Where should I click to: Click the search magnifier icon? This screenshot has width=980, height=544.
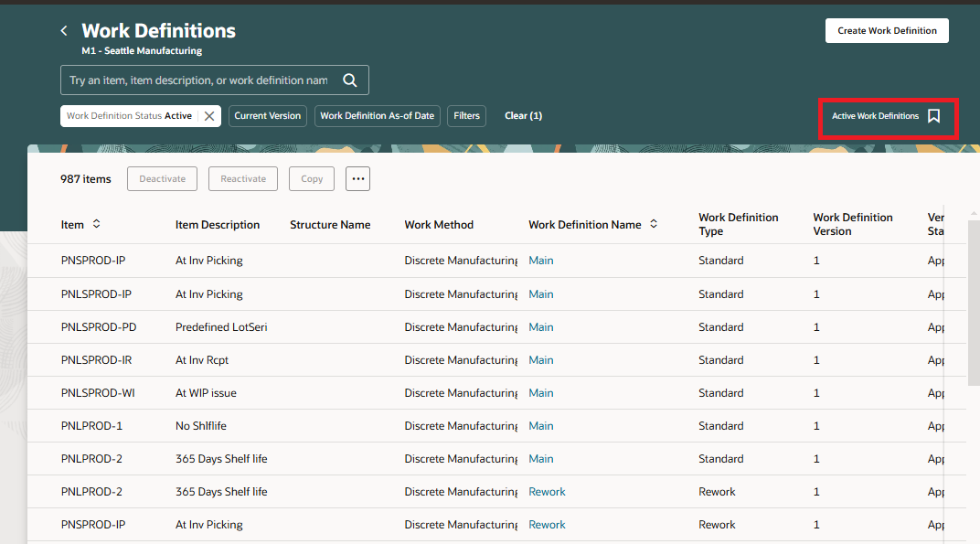click(x=350, y=80)
